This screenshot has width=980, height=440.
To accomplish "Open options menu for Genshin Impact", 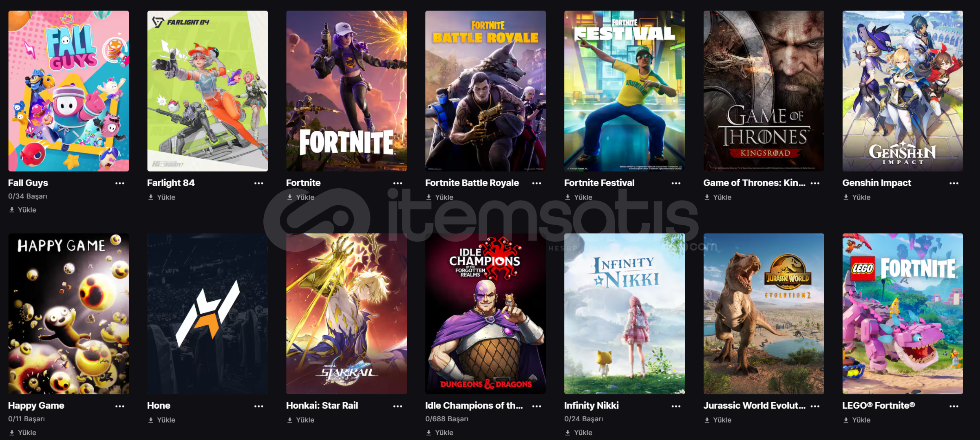I will (x=954, y=183).
